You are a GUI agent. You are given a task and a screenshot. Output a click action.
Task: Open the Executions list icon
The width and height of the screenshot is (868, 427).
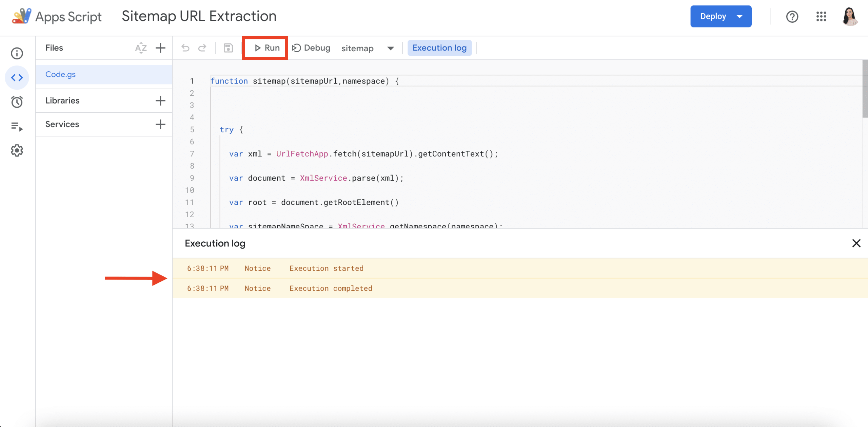[17, 127]
